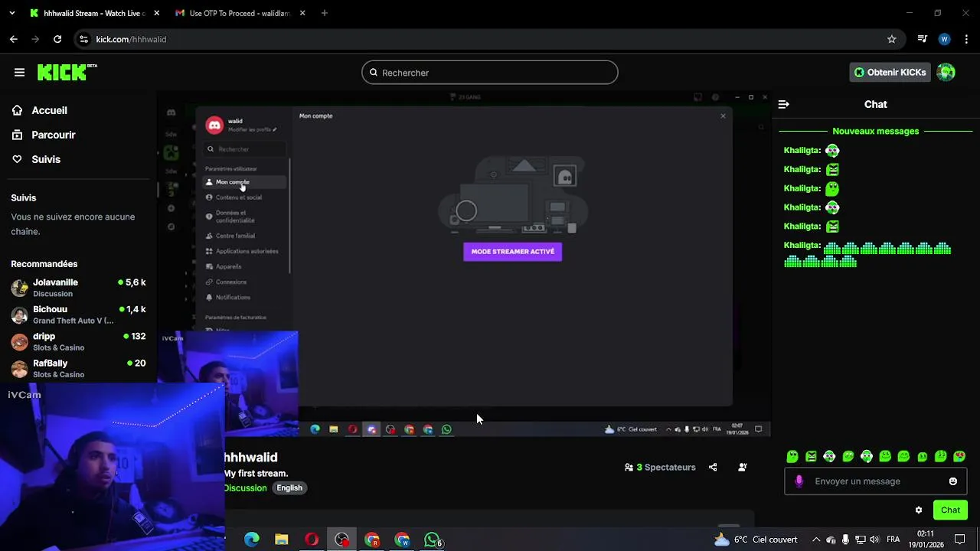The image size is (980, 551).
Task: Open the Discussion category link
Action: [x=245, y=487]
